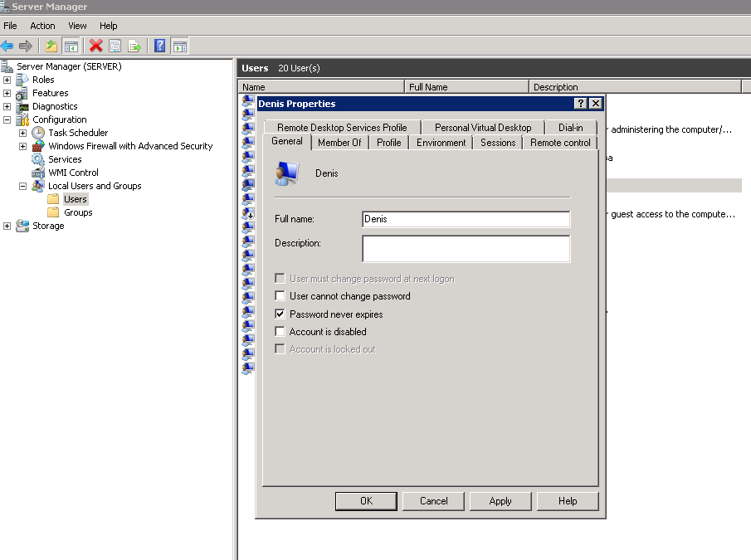Click the Apply button

[x=500, y=501]
